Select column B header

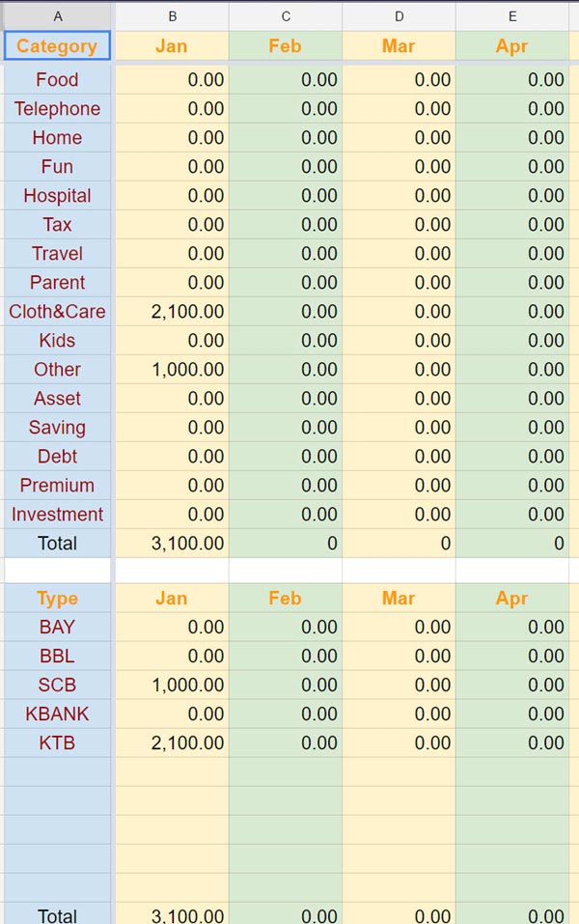click(172, 15)
